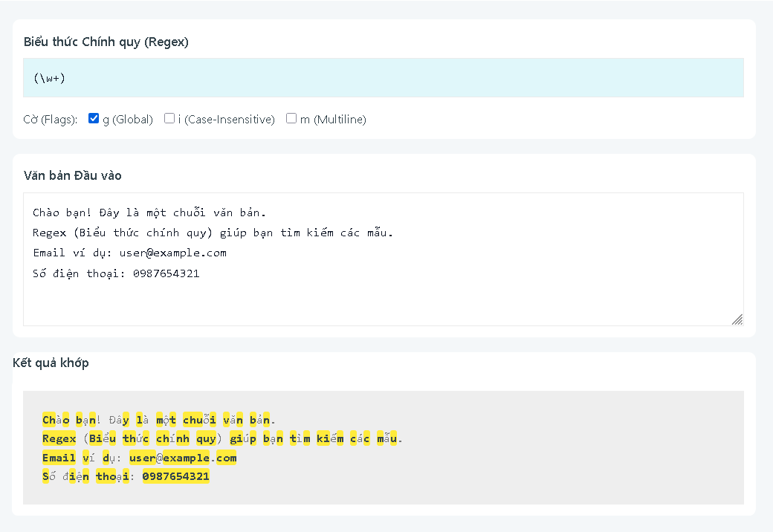Click into the regex pattern input field
The height and width of the screenshot is (532, 773).
tap(383, 78)
